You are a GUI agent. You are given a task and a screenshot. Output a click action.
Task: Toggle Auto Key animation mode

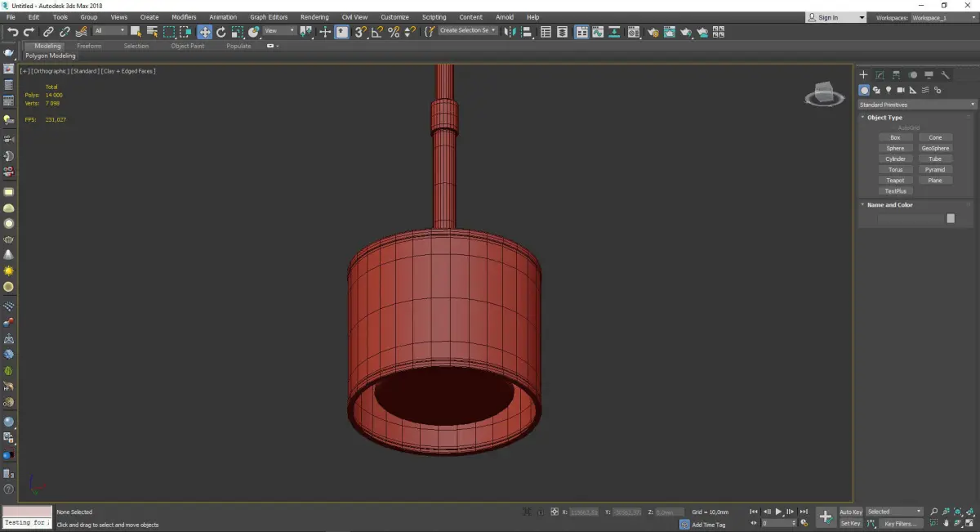850,512
